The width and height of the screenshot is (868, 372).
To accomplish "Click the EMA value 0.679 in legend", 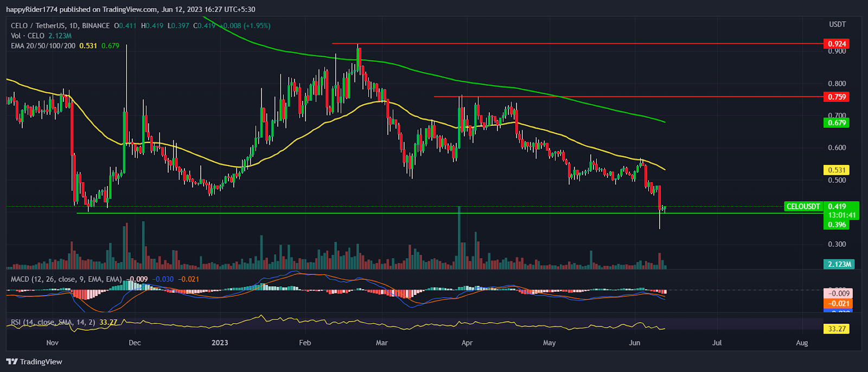I will point(110,46).
